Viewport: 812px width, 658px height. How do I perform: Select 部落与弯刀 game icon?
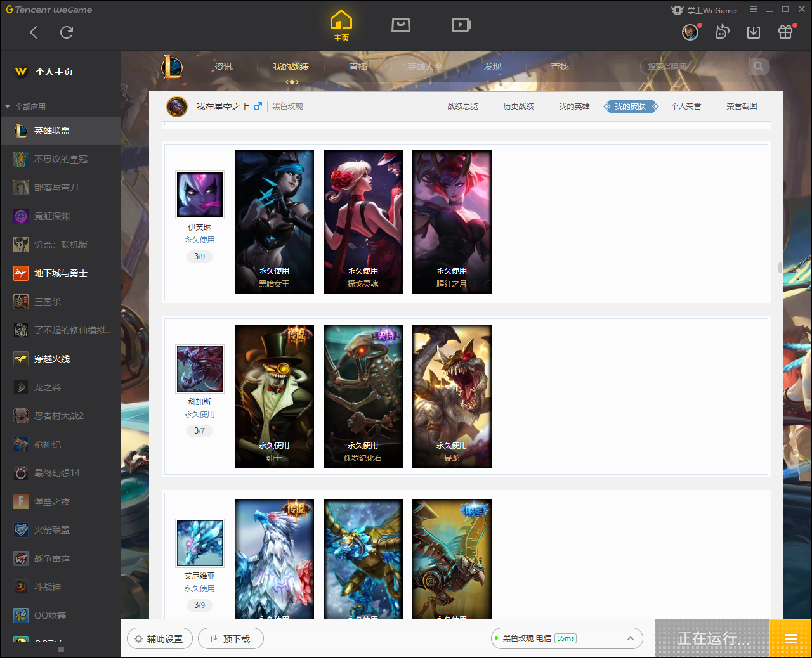[21, 188]
